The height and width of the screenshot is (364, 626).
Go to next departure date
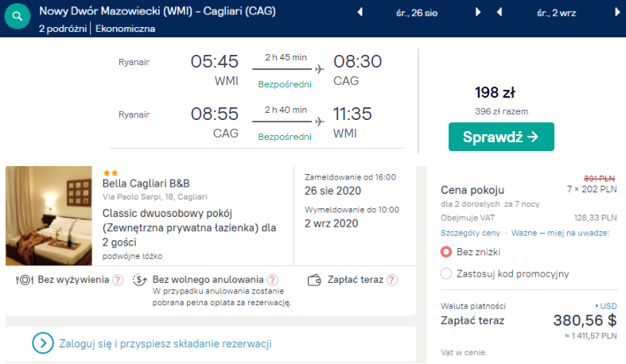point(478,13)
